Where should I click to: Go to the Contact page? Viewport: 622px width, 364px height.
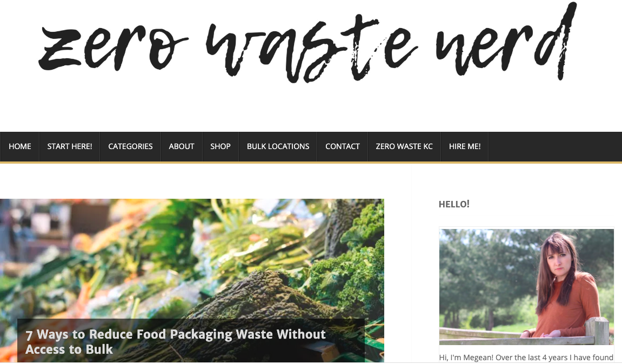[342, 146]
